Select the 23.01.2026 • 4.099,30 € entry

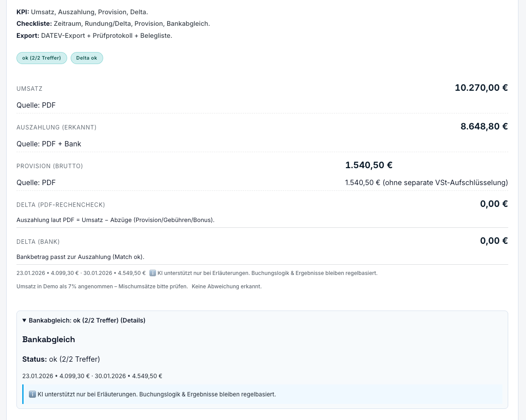pyautogui.click(x=55, y=376)
